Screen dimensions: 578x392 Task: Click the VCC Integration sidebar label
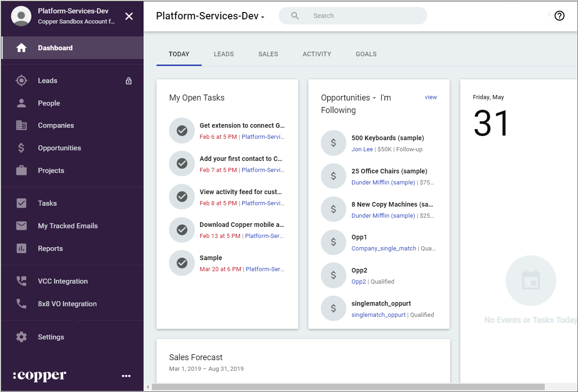(x=63, y=281)
